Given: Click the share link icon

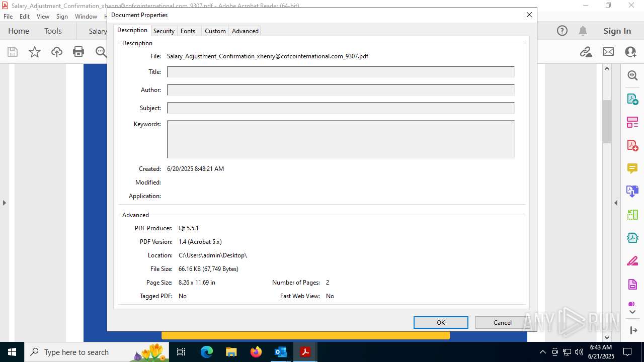Looking at the screenshot, I should point(586,51).
